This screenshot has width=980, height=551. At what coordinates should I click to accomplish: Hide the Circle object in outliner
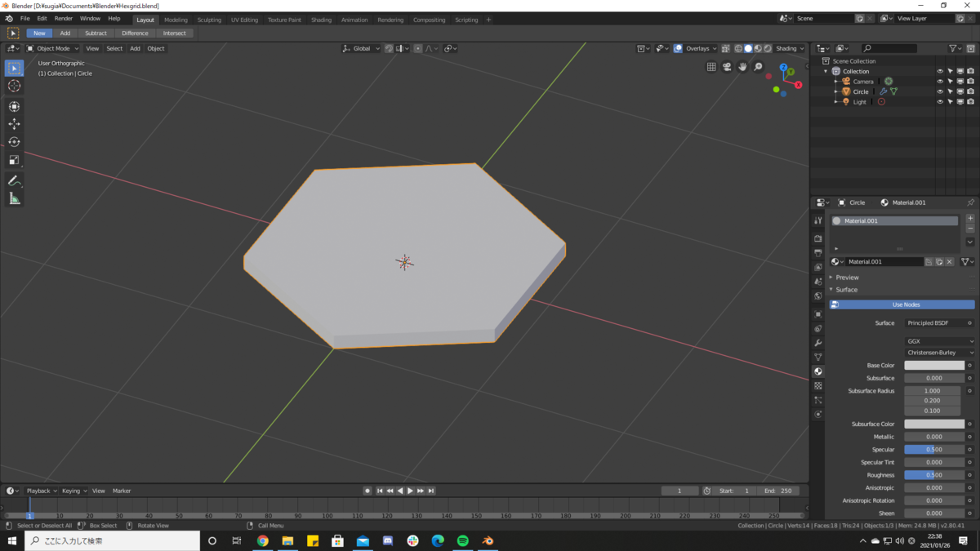point(940,91)
